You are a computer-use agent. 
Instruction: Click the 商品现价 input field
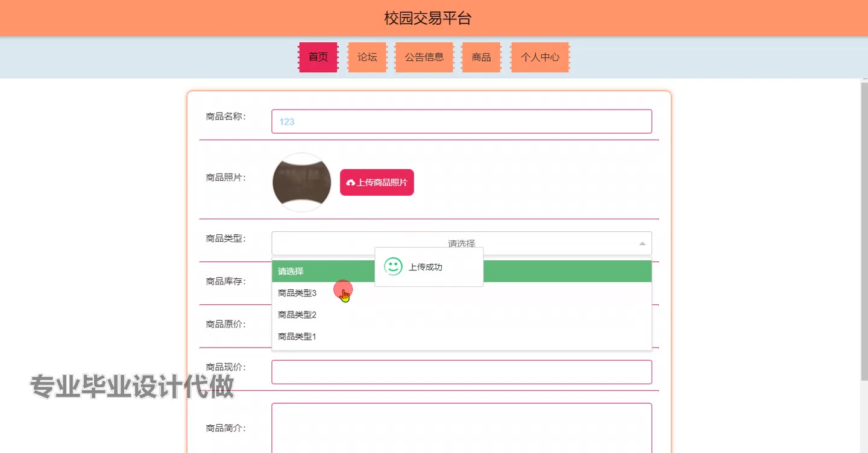pos(462,372)
